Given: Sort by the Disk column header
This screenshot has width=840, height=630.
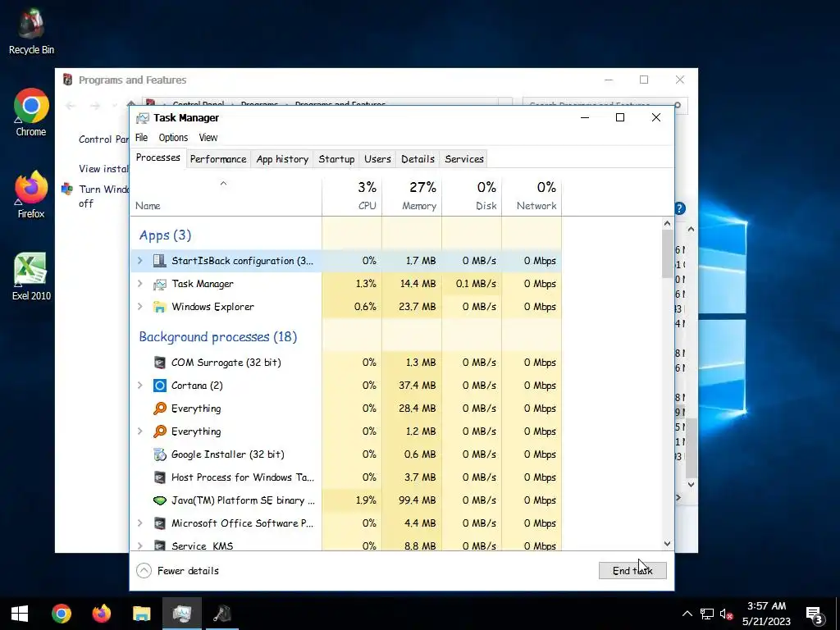Looking at the screenshot, I should (x=472, y=196).
